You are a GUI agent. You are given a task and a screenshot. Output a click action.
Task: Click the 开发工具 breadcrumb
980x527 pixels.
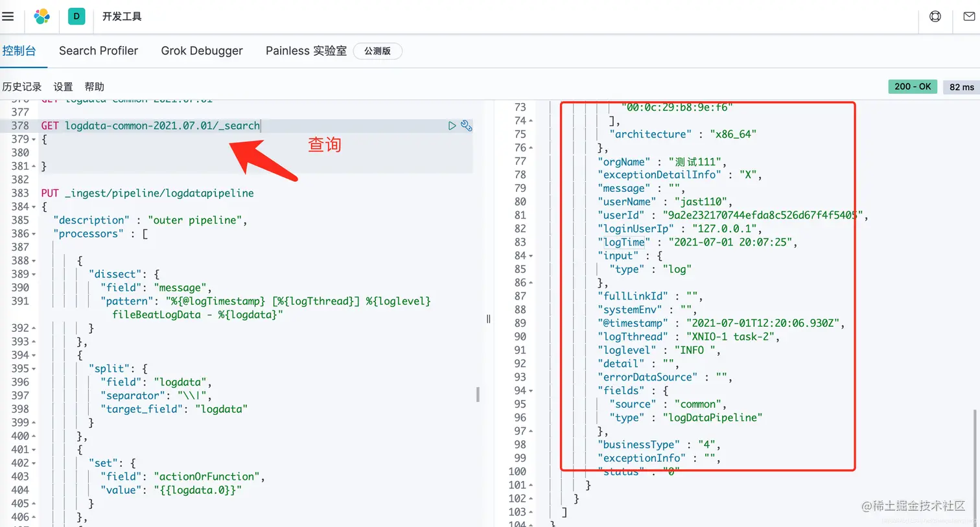122,16
